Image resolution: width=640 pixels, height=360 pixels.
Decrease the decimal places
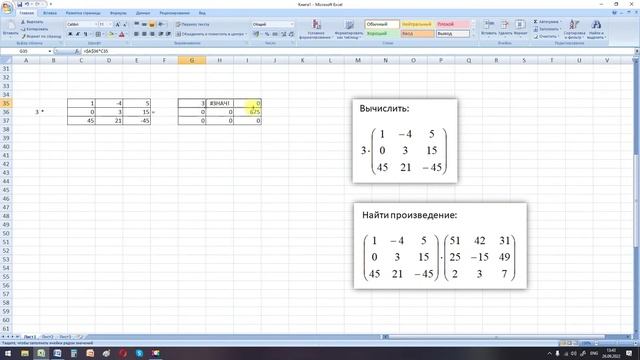[291, 34]
